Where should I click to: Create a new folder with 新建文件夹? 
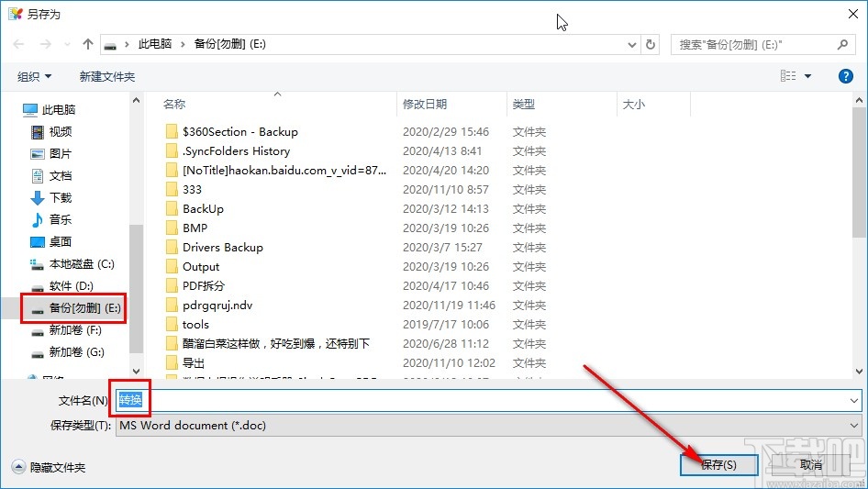106,76
